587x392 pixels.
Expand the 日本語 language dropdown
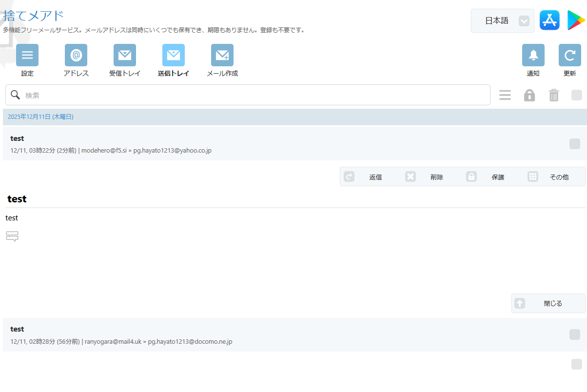coord(503,20)
